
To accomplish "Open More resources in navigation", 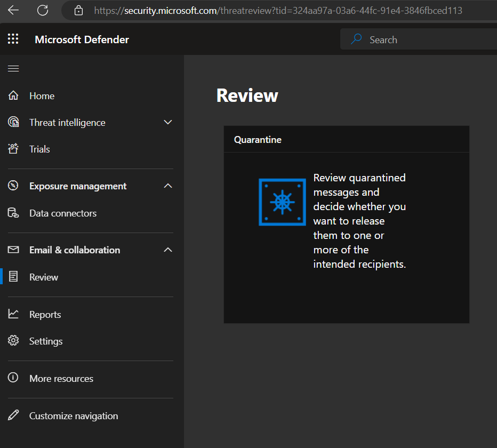I will (61, 379).
